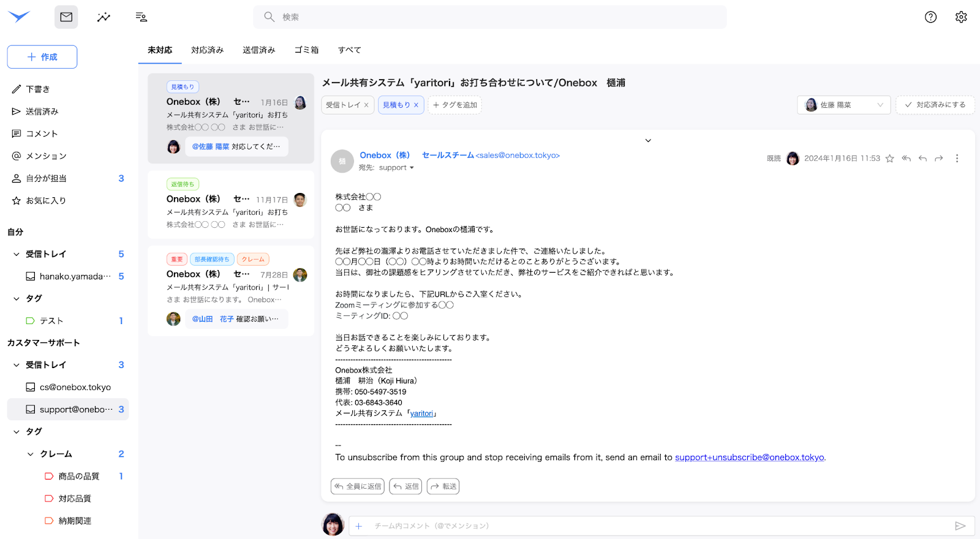Select the 対応品質 tag

pos(68,499)
